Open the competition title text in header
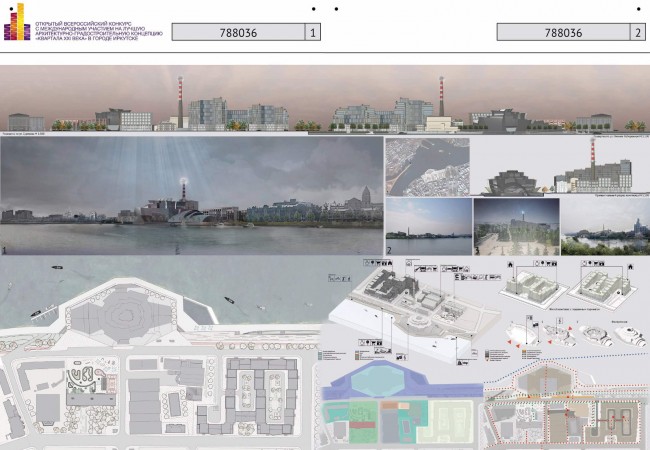 pos(99,31)
